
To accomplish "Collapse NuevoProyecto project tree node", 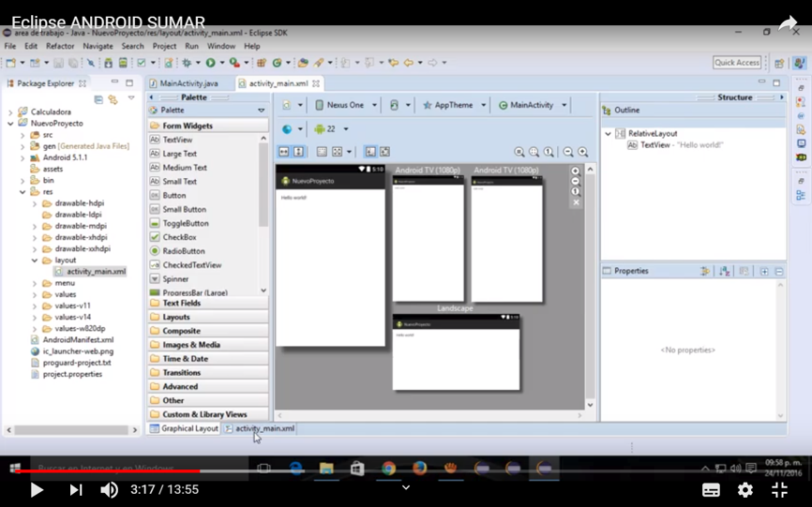I will (10, 124).
